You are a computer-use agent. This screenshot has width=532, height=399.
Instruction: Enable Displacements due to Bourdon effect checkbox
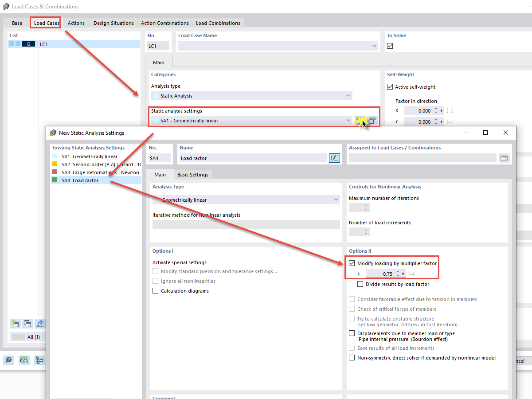pyautogui.click(x=352, y=333)
